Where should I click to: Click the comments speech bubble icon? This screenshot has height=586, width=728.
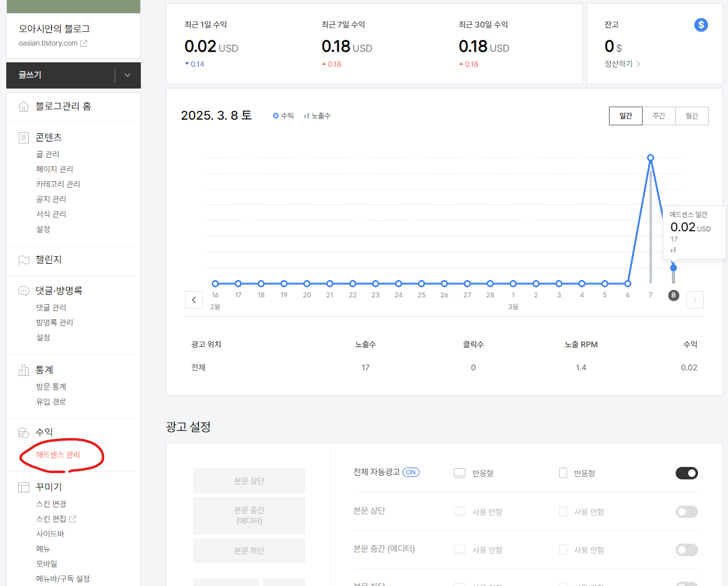23,291
